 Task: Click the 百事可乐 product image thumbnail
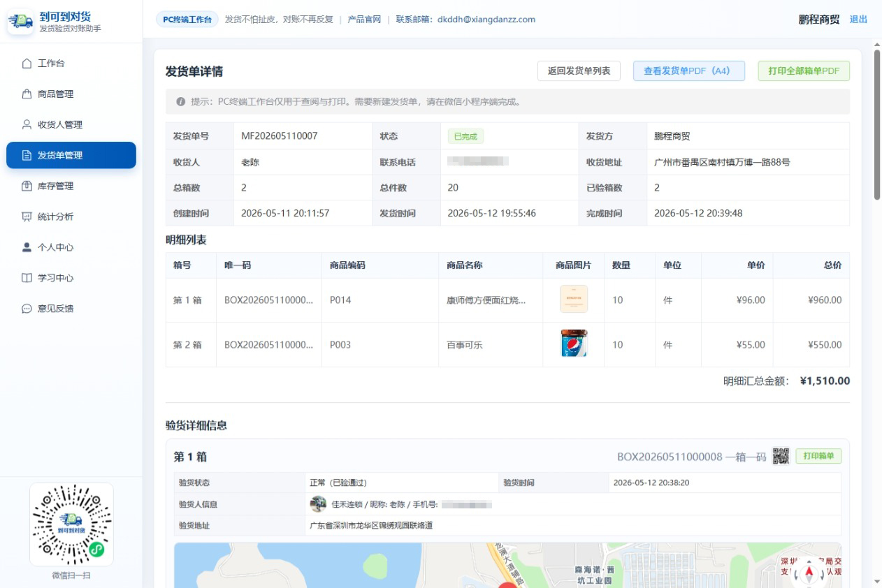point(574,344)
